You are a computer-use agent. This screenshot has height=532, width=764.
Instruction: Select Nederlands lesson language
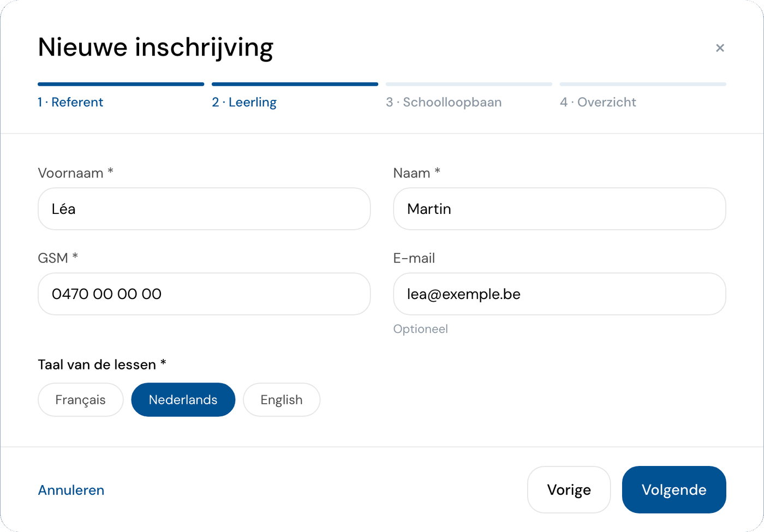183,400
